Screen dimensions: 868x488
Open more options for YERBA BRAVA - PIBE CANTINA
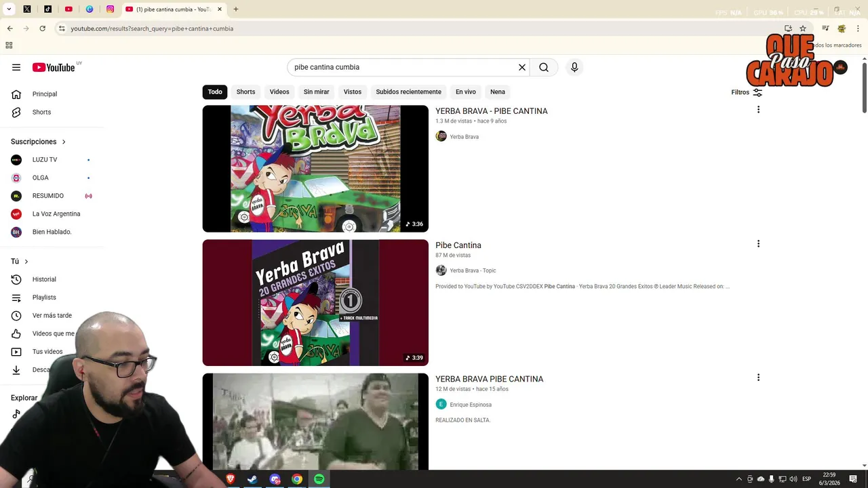click(x=758, y=110)
